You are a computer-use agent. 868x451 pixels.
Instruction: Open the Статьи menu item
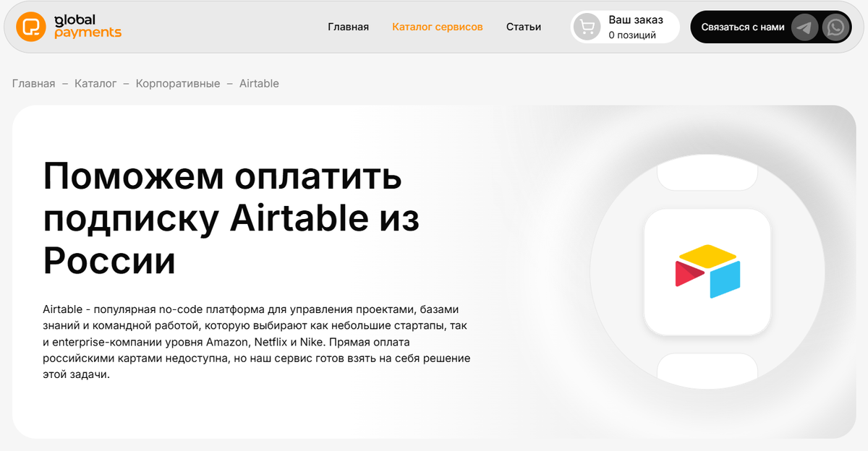click(524, 27)
